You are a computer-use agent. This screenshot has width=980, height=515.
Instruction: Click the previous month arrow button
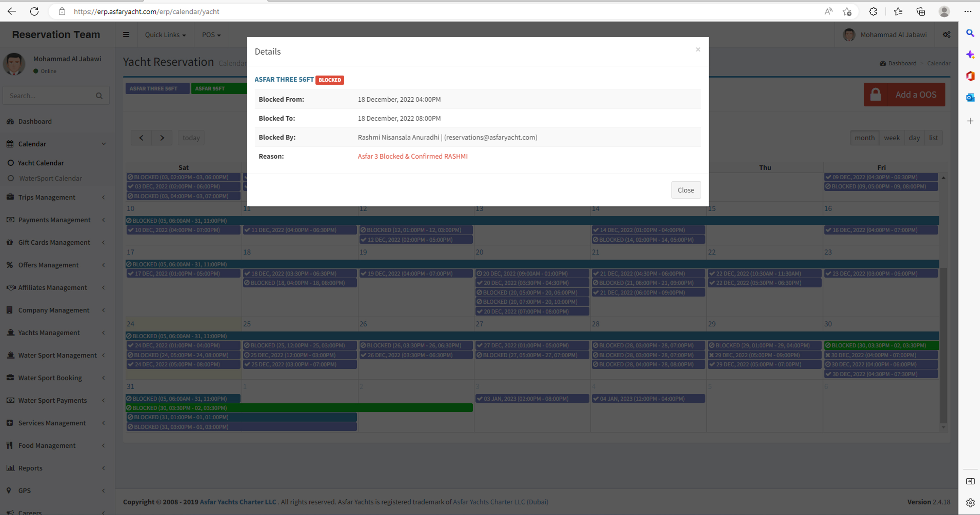(x=141, y=138)
